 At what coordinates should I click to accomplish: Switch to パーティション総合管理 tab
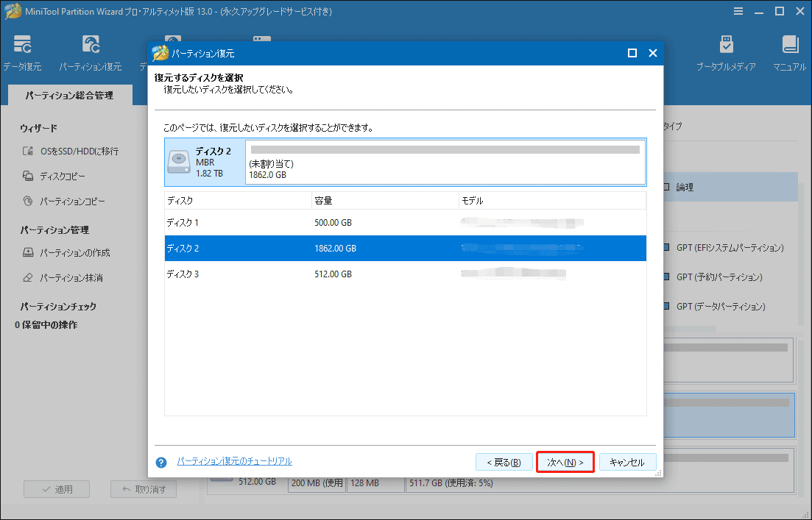(70, 95)
